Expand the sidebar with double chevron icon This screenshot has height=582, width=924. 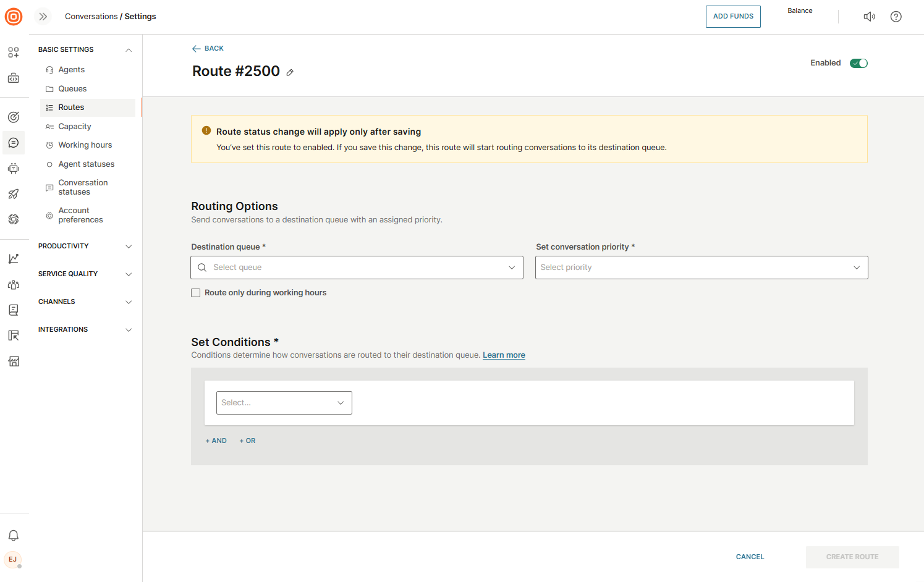click(x=43, y=17)
